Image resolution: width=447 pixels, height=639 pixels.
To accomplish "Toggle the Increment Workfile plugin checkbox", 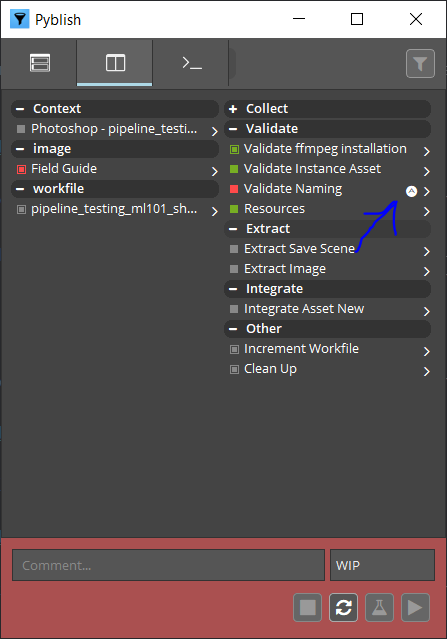I will coord(234,349).
